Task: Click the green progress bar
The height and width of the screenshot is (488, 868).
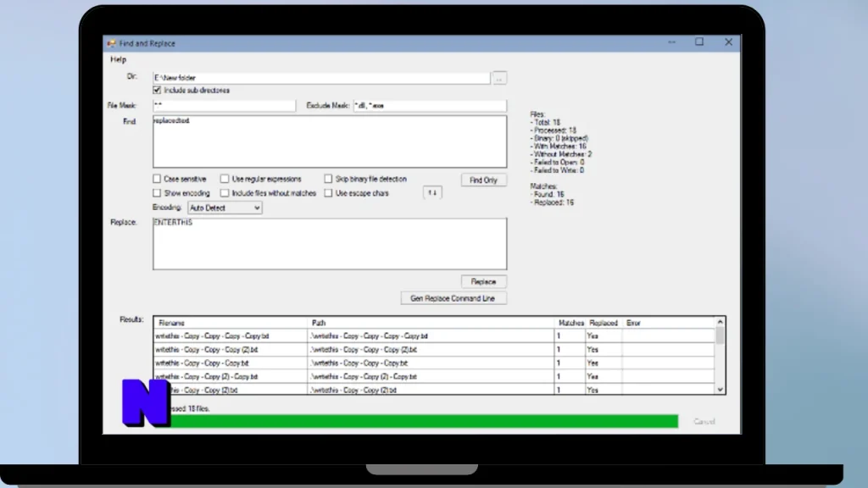Action: (x=424, y=421)
